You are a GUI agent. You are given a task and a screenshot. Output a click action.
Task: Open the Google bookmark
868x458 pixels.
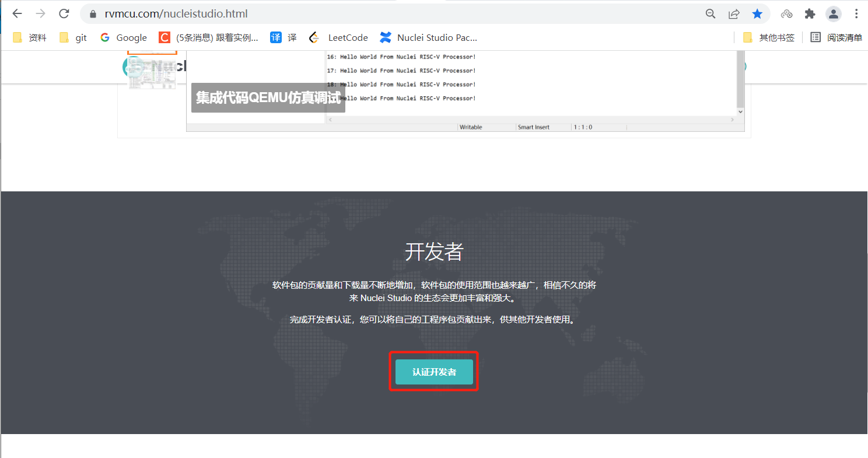pyautogui.click(x=124, y=38)
